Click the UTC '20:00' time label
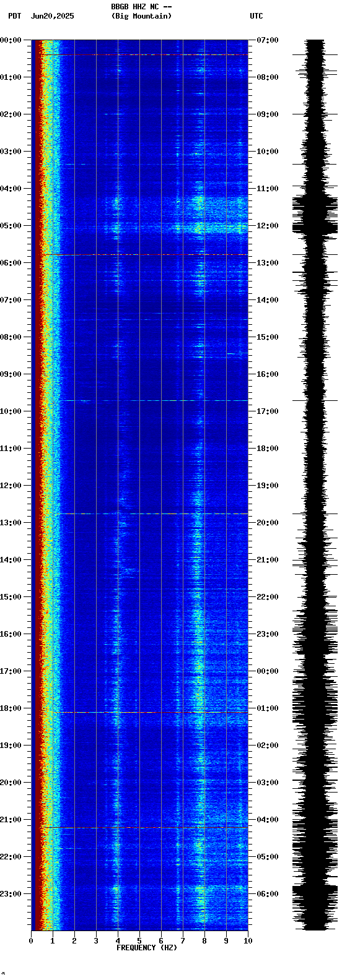The height and width of the screenshot is (980, 342). (268, 523)
